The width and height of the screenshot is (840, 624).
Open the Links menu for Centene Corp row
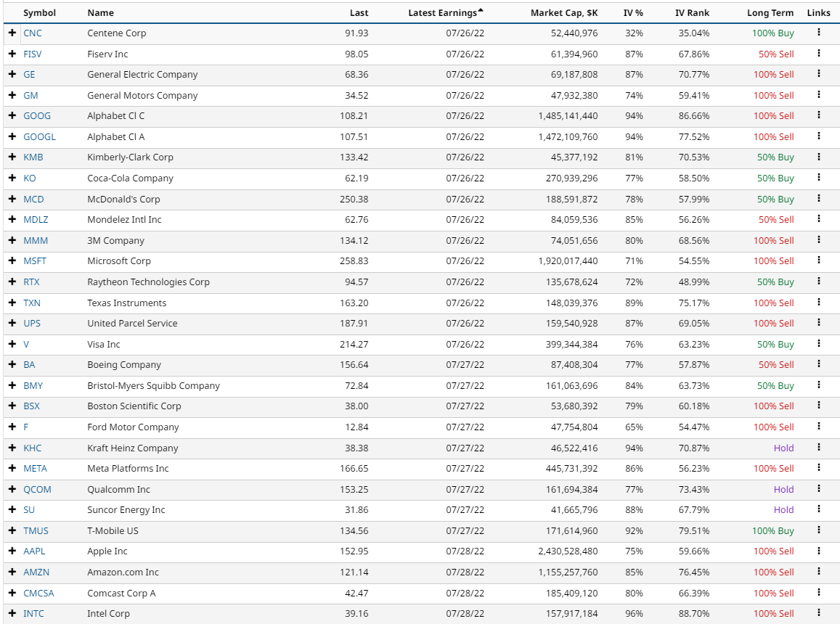point(819,33)
